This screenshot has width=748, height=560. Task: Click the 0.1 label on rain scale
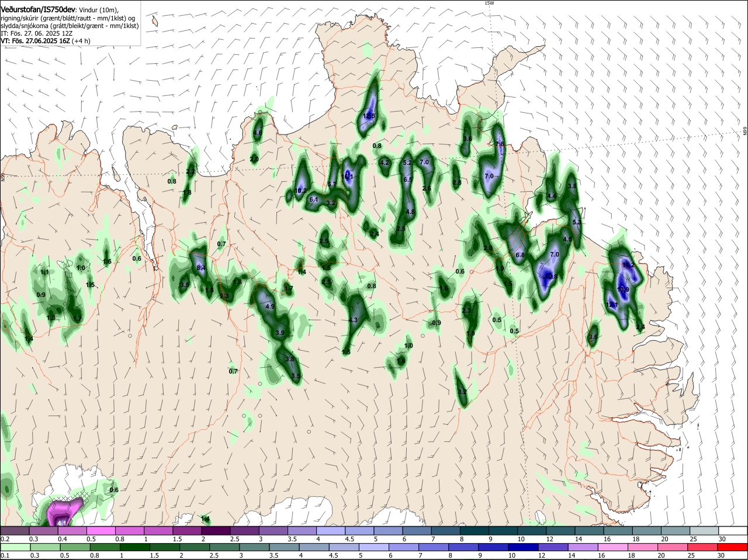[5, 555]
